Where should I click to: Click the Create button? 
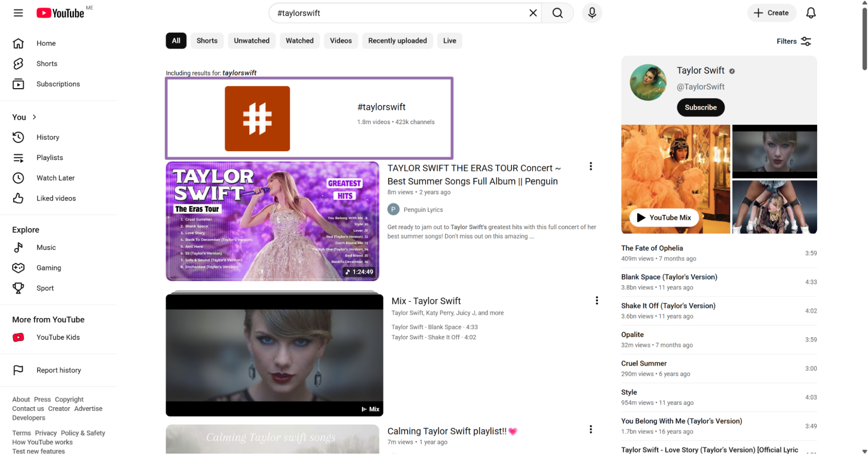coord(771,13)
